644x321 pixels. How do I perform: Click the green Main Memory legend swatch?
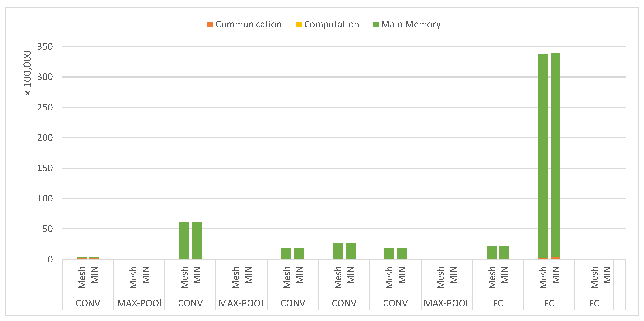[376, 25]
